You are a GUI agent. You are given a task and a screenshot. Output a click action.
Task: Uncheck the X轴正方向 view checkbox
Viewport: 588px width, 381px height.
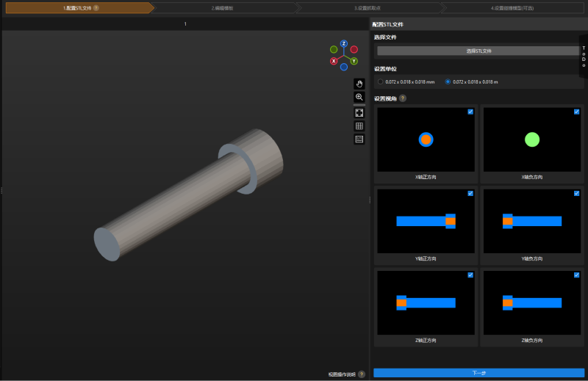pos(470,112)
